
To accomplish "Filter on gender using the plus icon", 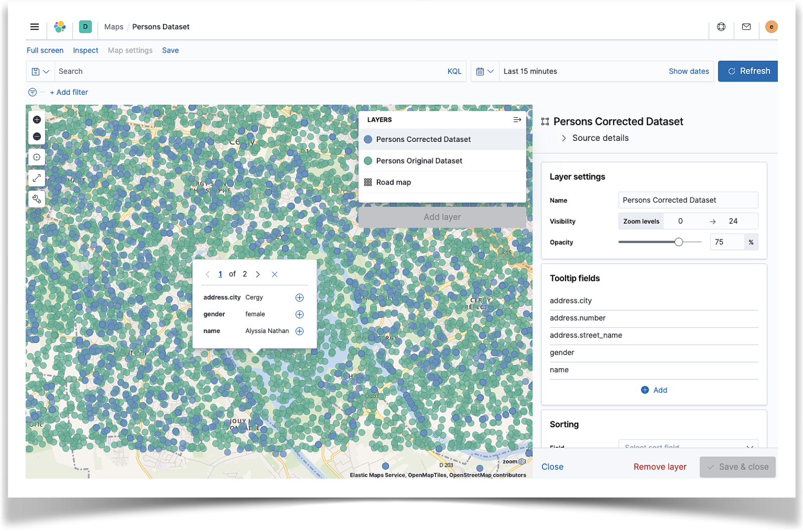I will pos(299,314).
